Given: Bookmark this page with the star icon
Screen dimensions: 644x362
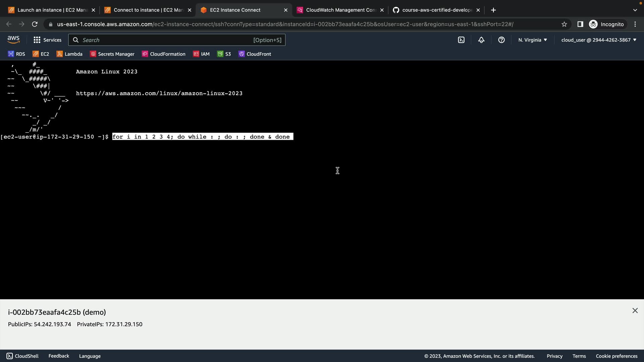Looking at the screenshot, I should coord(564,24).
